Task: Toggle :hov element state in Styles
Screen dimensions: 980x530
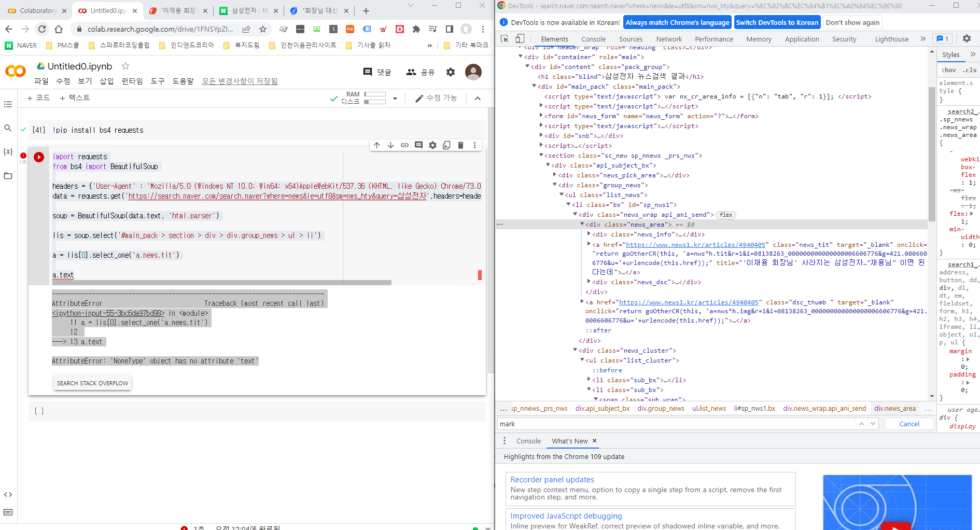Action: pyautogui.click(x=949, y=70)
